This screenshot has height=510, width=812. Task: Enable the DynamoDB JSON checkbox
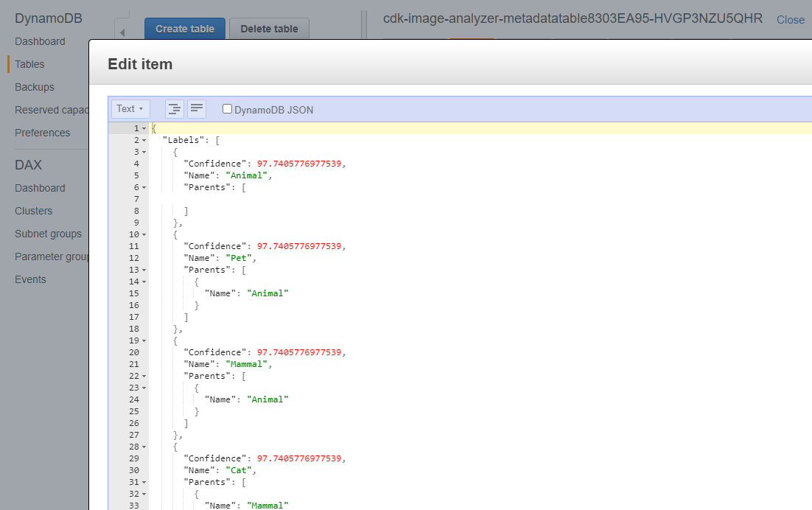(x=227, y=109)
